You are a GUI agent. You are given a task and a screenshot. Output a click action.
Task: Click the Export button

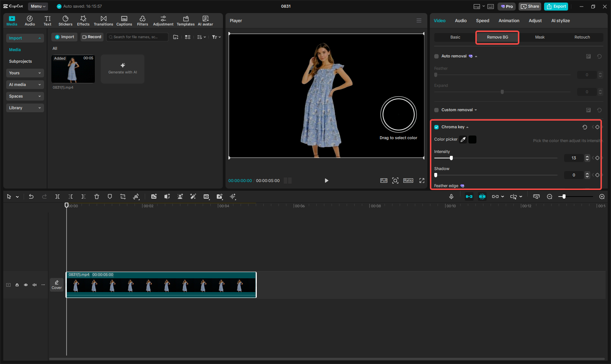click(556, 6)
